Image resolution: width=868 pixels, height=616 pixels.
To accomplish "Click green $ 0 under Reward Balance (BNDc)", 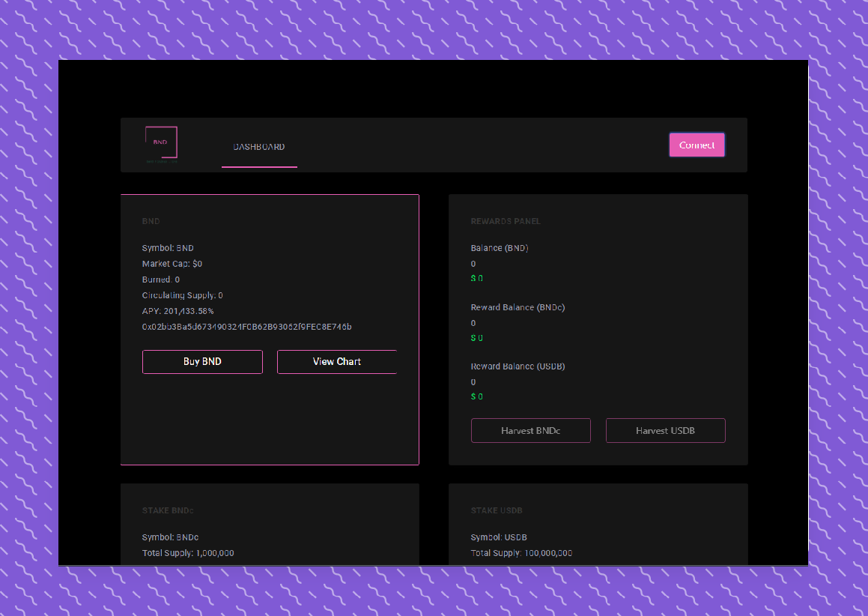I will pyautogui.click(x=476, y=338).
